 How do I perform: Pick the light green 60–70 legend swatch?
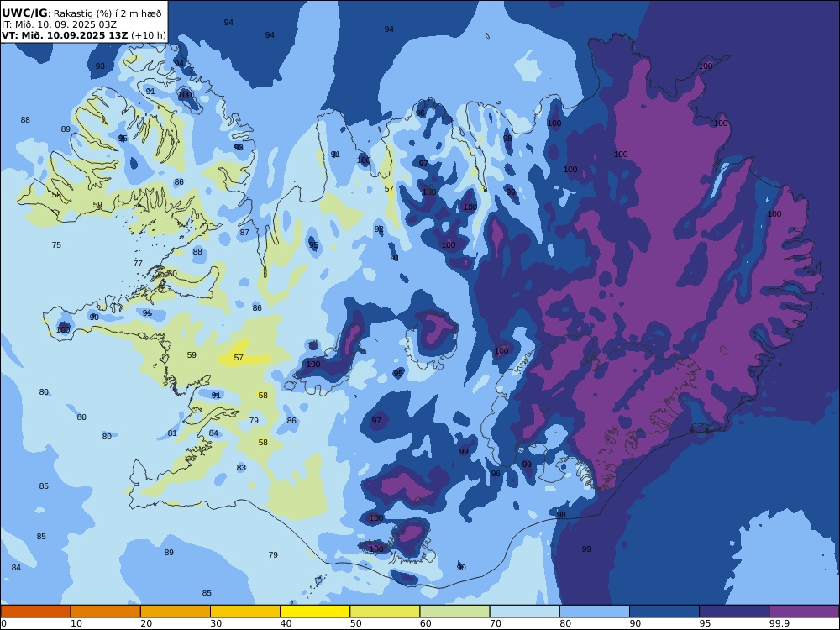pyautogui.click(x=454, y=612)
